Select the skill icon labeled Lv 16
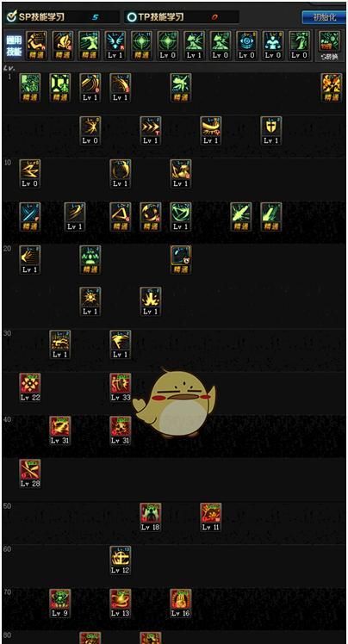 point(181,599)
